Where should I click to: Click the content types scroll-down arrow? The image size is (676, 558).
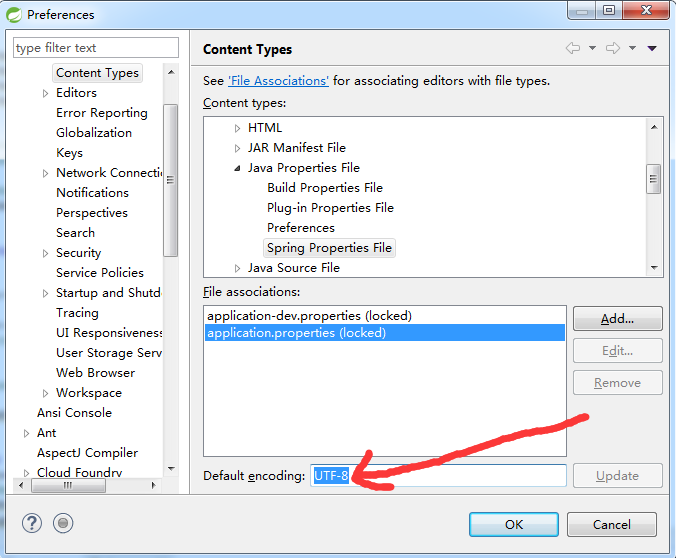coord(654,268)
